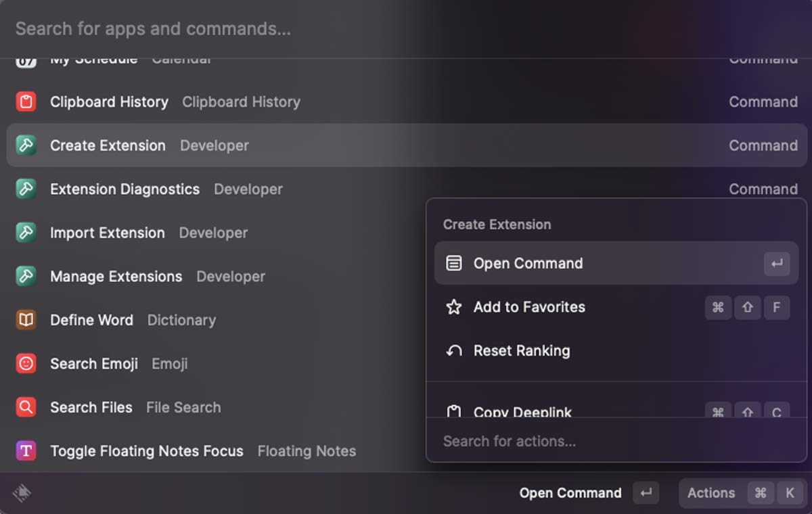Click the Open Command list icon
Screen dimensions: 812x514
pyautogui.click(x=454, y=263)
